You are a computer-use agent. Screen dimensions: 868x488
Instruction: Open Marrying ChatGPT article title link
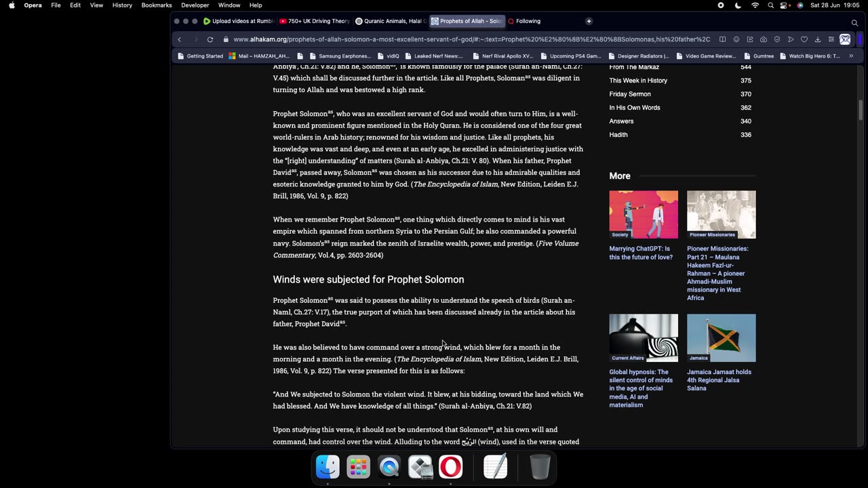641,253
